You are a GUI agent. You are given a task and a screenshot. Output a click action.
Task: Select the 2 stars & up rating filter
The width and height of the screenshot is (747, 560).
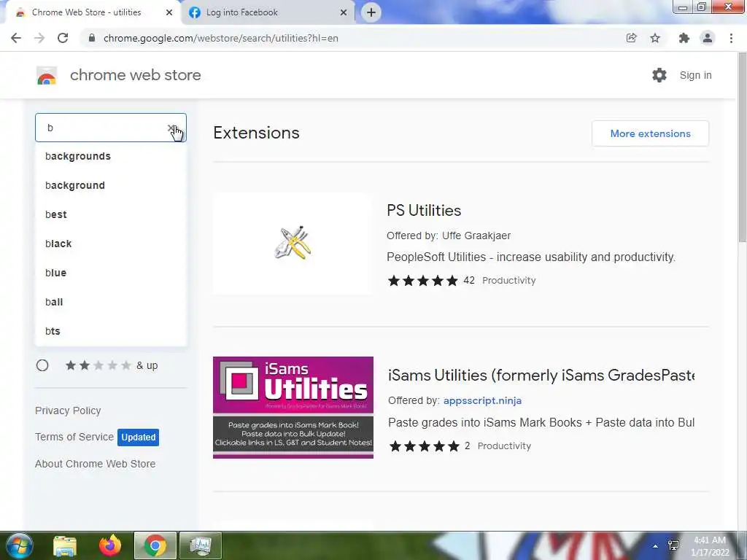[x=42, y=365]
